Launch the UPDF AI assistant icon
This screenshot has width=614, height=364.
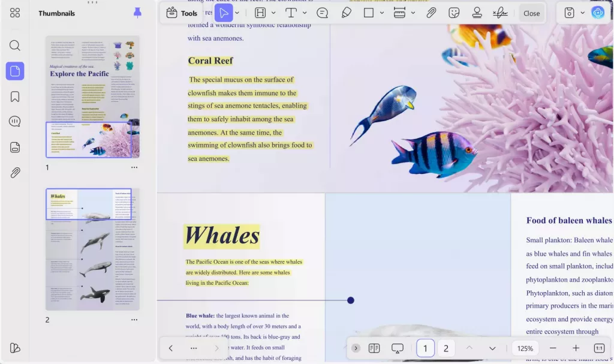pyautogui.click(x=597, y=13)
